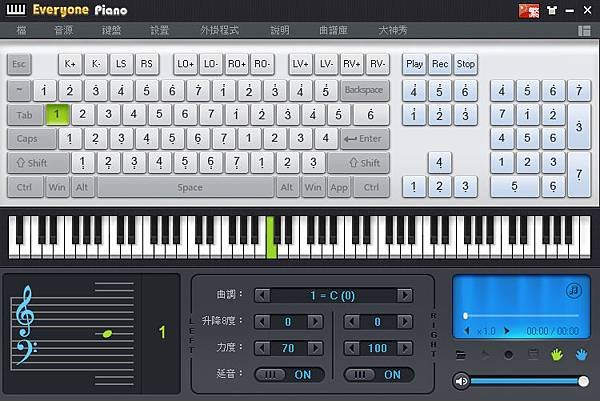This screenshot has width=600, height=401.
Task: Click the K- key button
Action: click(96, 64)
